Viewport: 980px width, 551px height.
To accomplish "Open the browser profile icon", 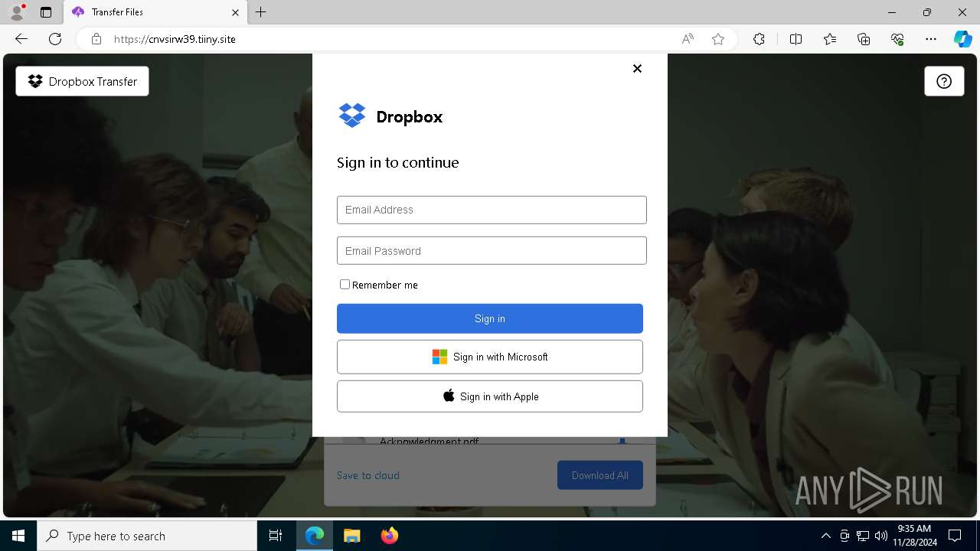I will (17, 12).
